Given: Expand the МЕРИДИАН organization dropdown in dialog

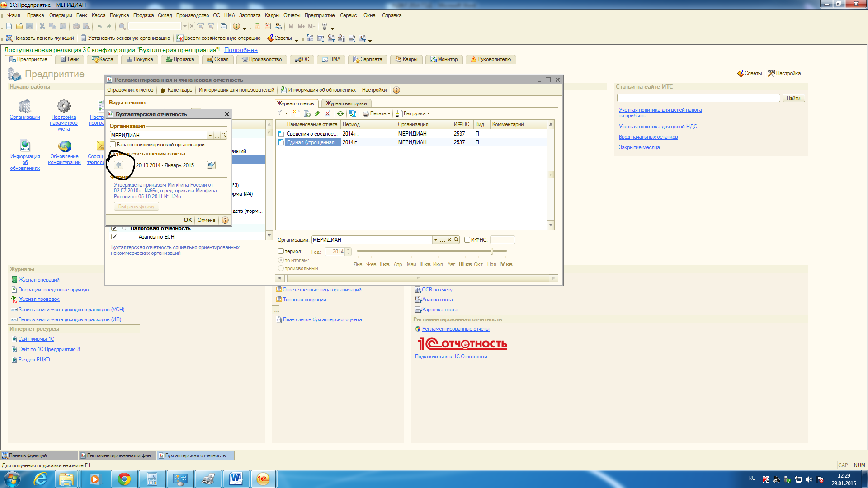Looking at the screenshot, I should (x=210, y=136).
